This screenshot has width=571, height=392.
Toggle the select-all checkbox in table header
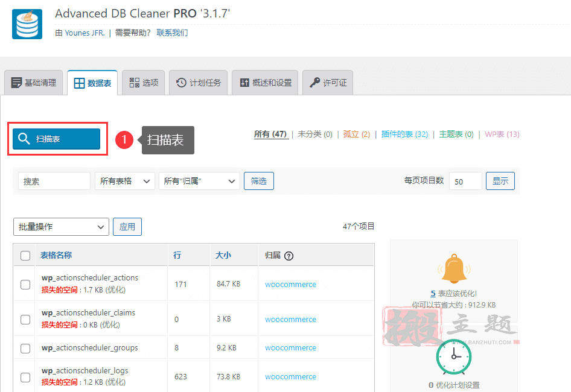25,256
